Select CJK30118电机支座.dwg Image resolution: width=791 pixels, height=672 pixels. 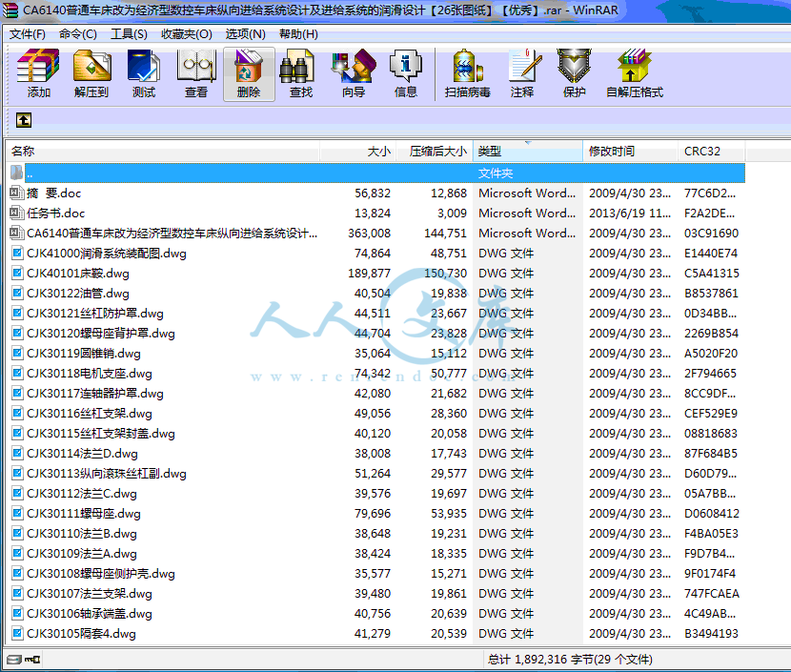click(90, 374)
